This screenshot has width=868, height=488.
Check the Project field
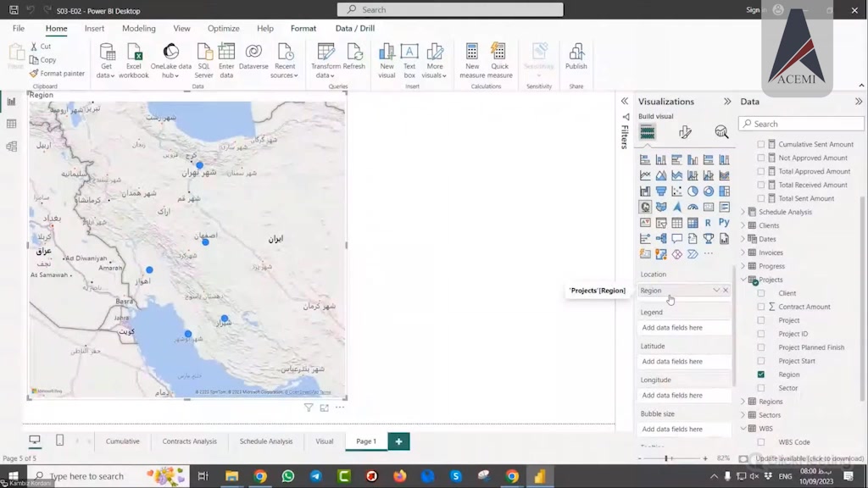(x=761, y=320)
